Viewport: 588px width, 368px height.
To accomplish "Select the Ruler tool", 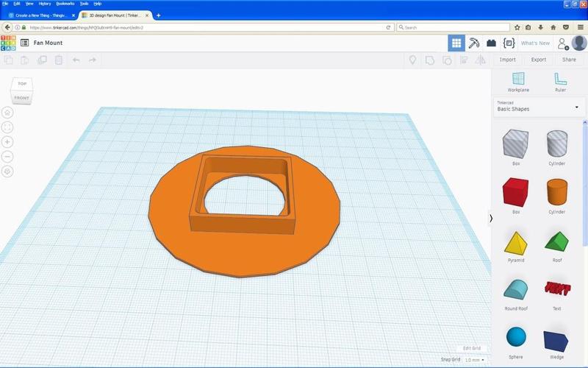I will 560,79.
